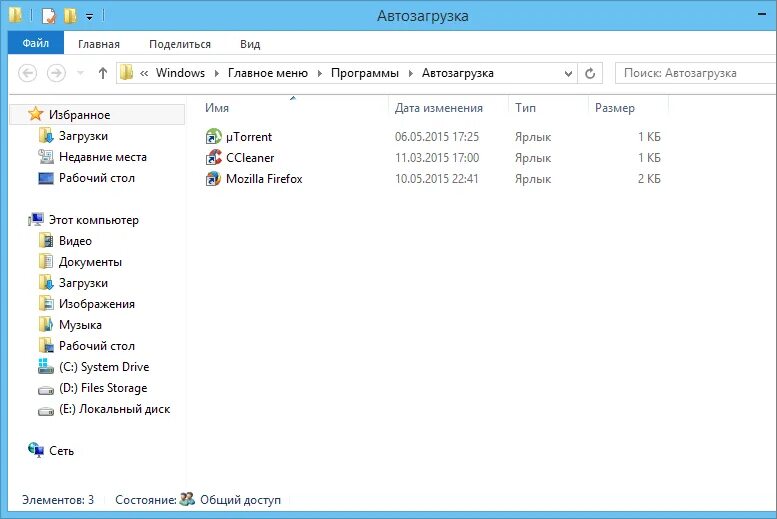Click the Back navigation arrow
777x519 pixels.
(x=28, y=73)
